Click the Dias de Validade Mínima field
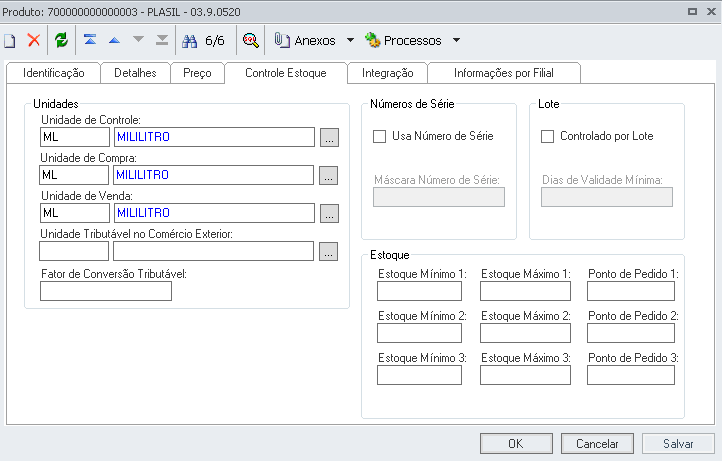The height and width of the screenshot is (461, 722). click(607, 197)
